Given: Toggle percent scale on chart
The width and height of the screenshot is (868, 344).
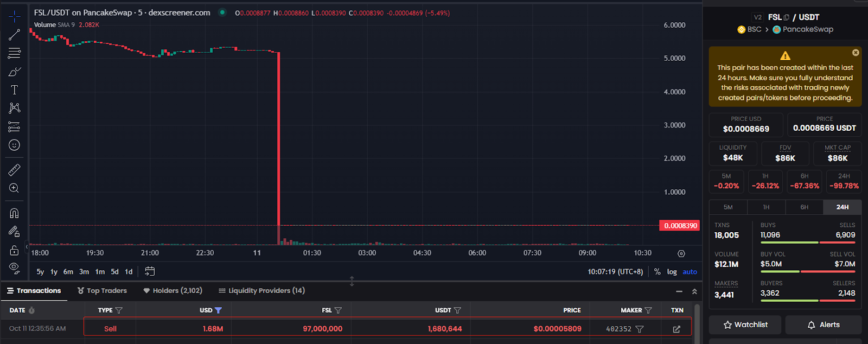Looking at the screenshot, I should [x=657, y=272].
